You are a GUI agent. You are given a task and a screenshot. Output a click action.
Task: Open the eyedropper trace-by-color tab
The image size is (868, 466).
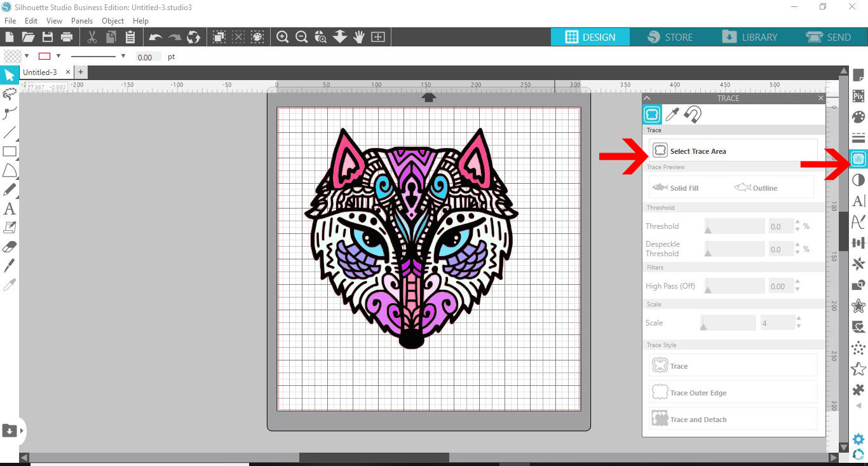click(672, 114)
